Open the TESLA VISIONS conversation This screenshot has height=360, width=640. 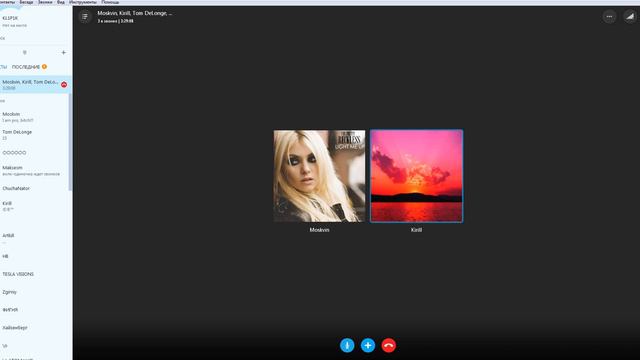tap(35, 274)
